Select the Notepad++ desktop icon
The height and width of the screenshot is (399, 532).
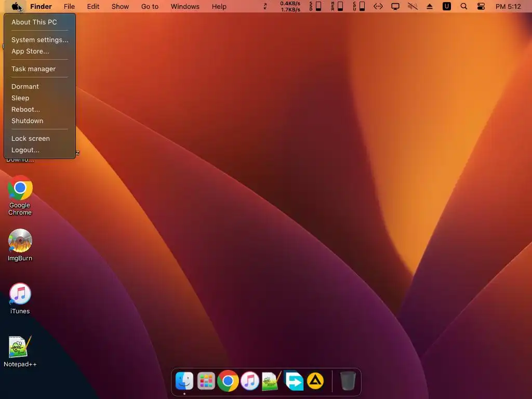(20, 352)
